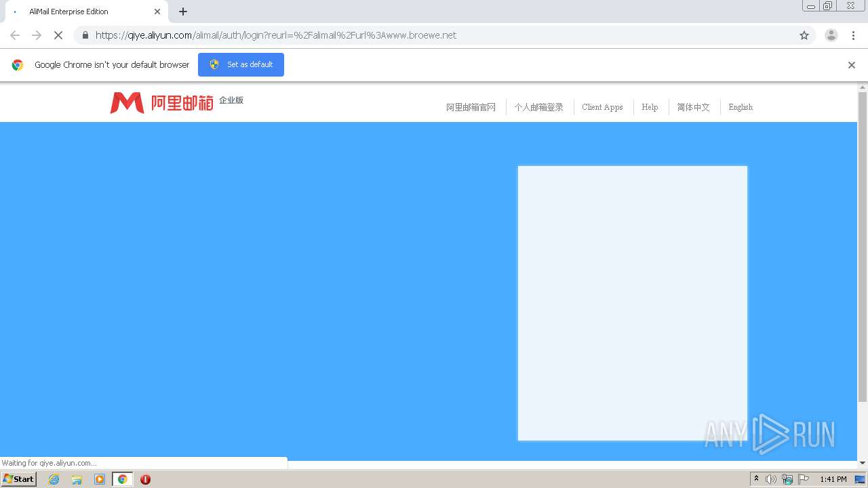The width and height of the screenshot is (868, 488).
Task: View site info via the padlock icon
Action: [85, 35]
